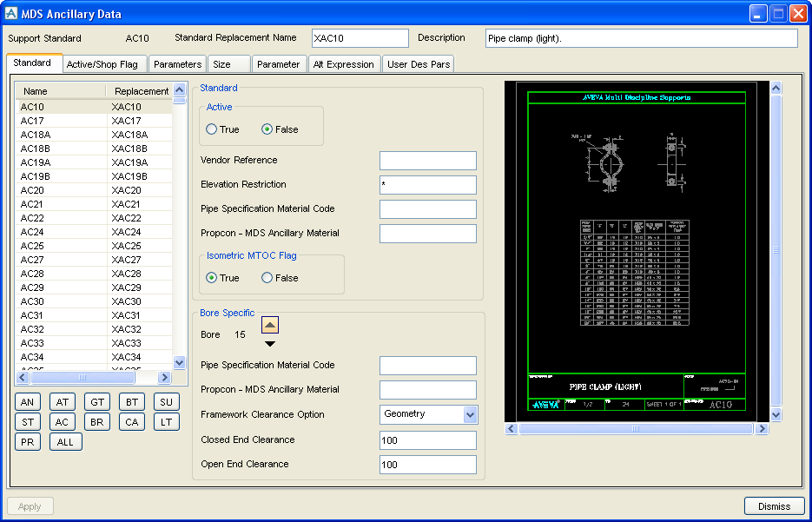
Task: Select the AC17 row in the list
Action: [96, 121]
